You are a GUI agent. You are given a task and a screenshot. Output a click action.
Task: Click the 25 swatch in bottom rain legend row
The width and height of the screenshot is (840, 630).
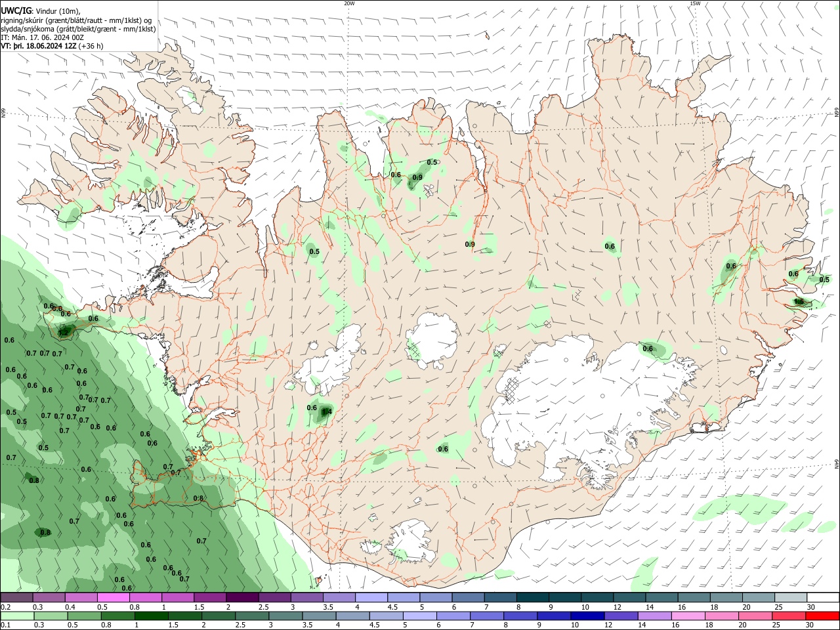point(789,616)
